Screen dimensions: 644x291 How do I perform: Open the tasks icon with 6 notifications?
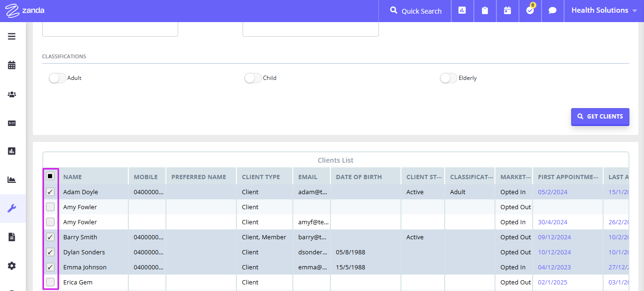[530, 11]
